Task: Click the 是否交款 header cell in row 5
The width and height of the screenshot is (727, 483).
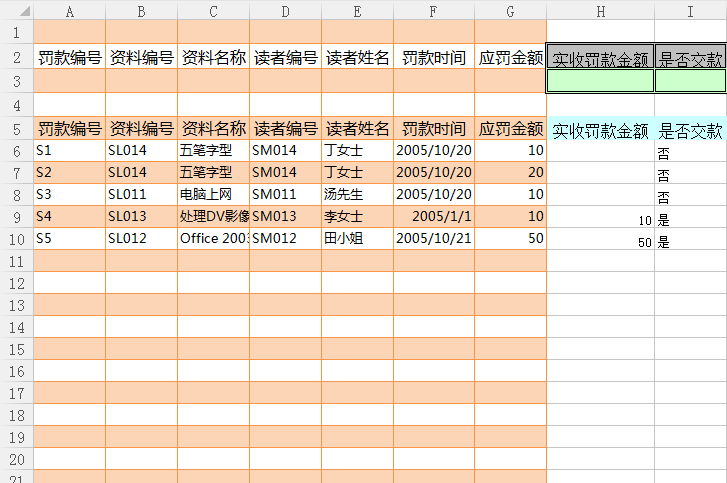Action: tap(690, 129)
